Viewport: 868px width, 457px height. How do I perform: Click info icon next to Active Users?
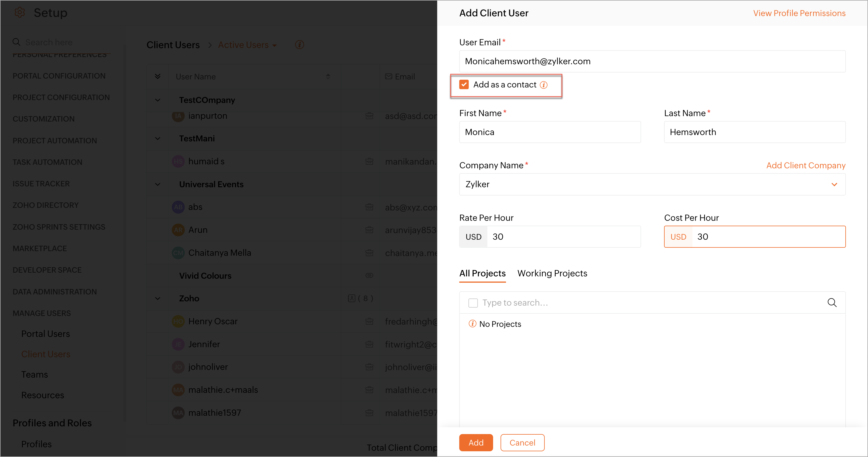299,45
